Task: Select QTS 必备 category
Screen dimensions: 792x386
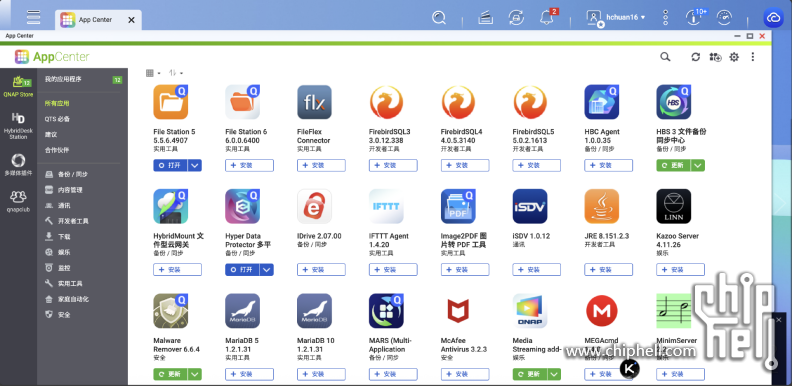Action: (x=82, y=119)
